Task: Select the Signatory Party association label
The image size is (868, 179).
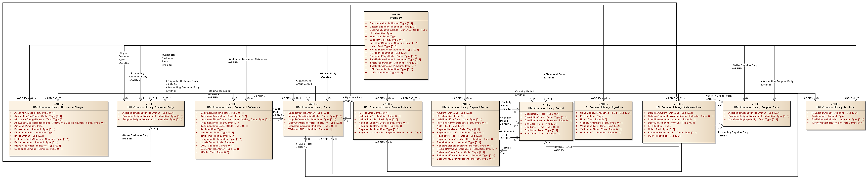Action: (x=353, y=98)
